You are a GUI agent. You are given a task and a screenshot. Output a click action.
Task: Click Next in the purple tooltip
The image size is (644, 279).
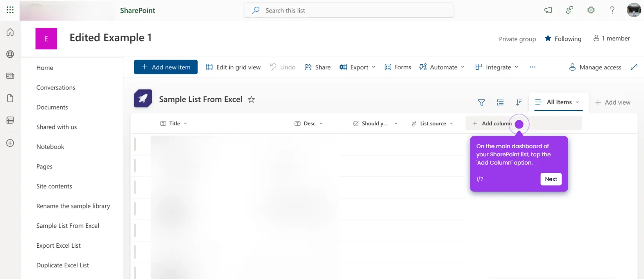(x=551, y=179)
